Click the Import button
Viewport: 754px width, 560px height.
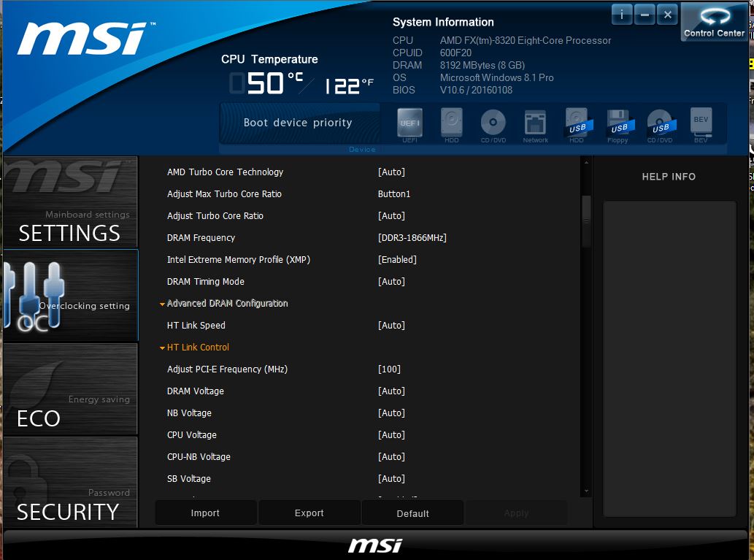click(x=205, y=513)
